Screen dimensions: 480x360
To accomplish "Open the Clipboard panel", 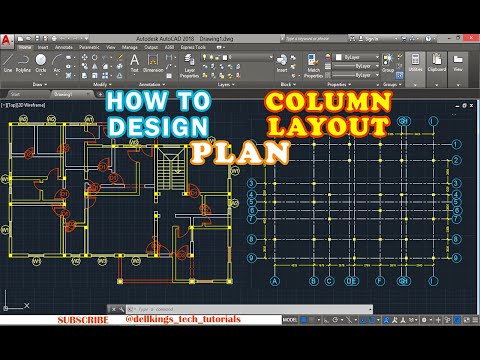I will tap(437, 69).
